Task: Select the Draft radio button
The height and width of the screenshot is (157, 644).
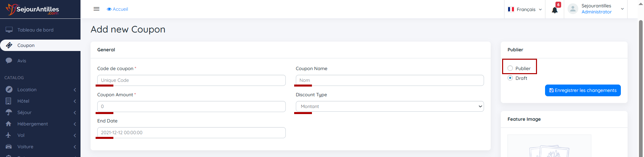Action: (x=510, y=78)
